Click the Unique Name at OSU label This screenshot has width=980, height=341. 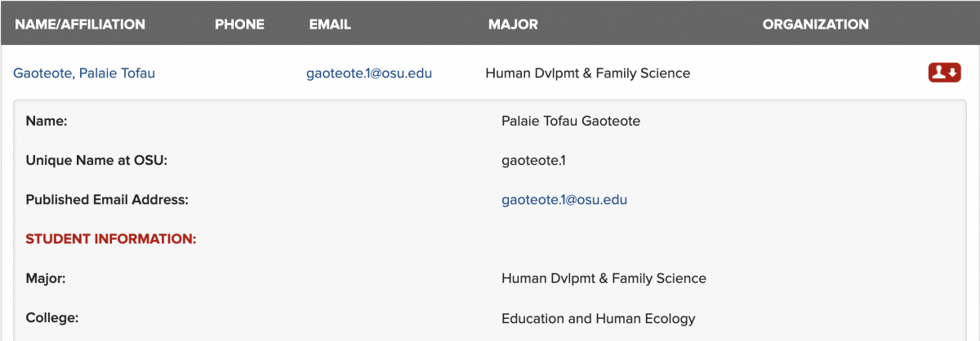pos(96,161)
